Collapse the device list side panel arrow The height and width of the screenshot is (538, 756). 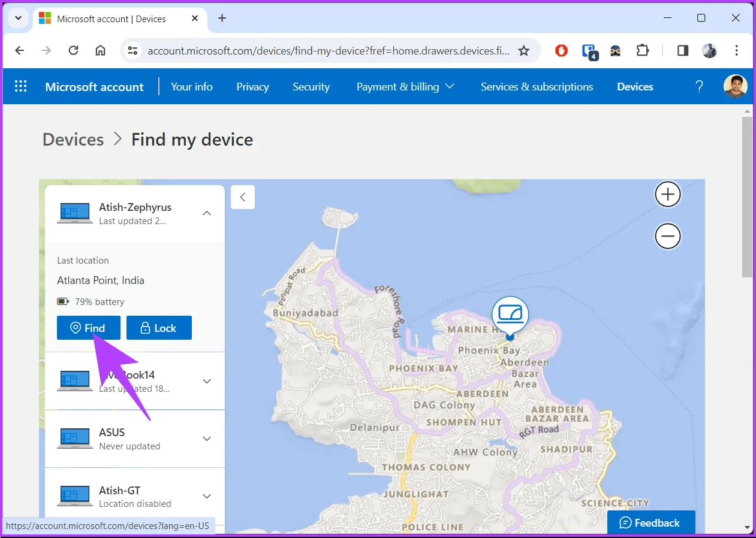[243, 197]
